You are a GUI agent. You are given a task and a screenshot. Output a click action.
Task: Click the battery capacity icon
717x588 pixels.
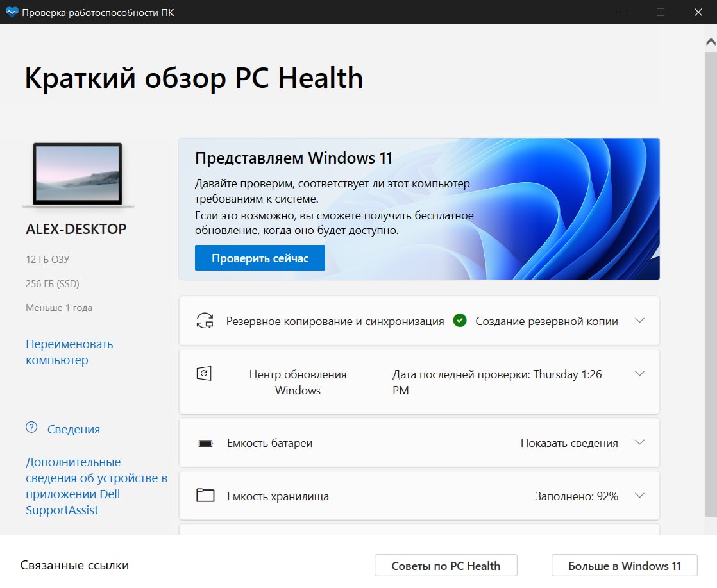(x=205, y=443)
